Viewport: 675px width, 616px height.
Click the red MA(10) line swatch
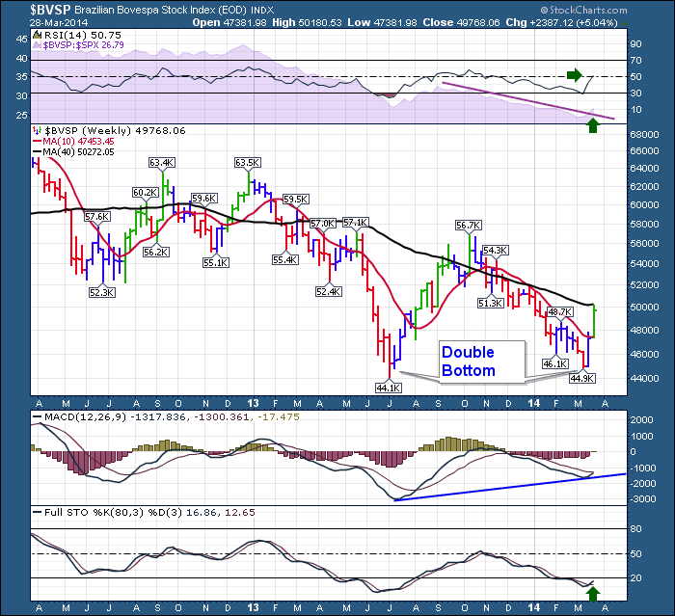point(37,141)
